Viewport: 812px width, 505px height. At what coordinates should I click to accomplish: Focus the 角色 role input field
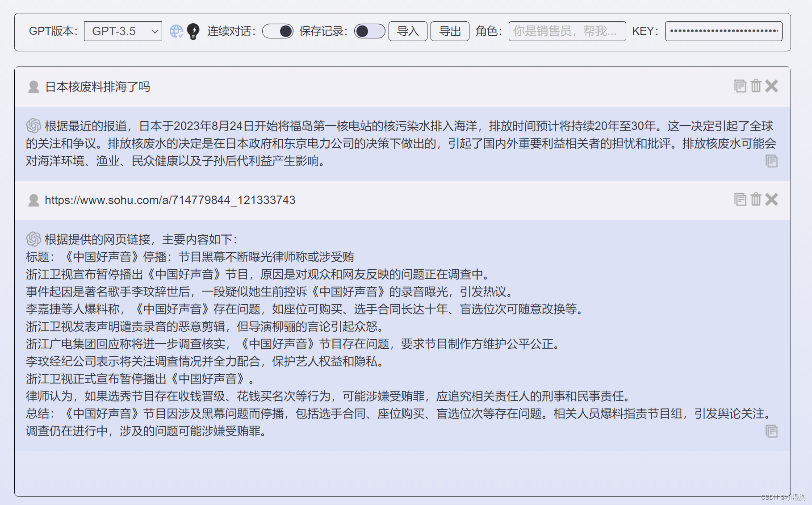(567, 31)
